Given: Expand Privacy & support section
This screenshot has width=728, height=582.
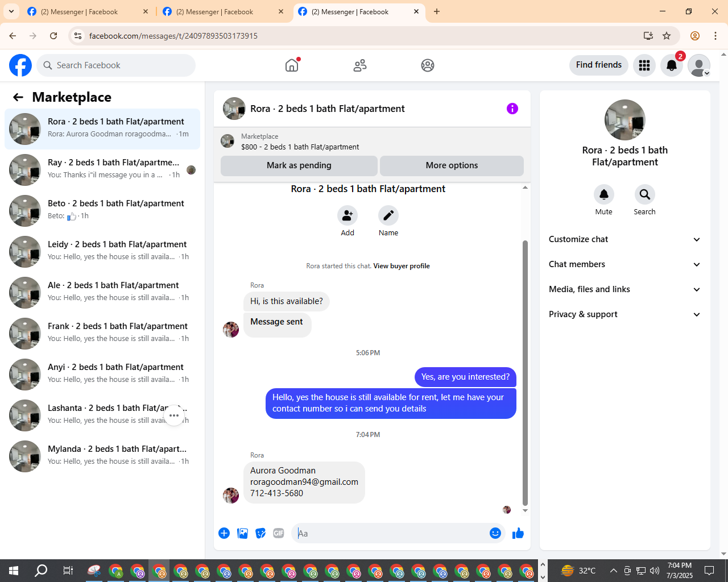Looking at the screenshot, I should click(x=625, y=314).
